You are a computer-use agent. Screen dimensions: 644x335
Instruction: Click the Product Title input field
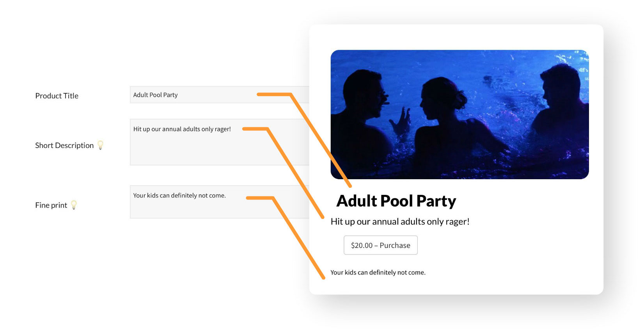coord(220,95)
